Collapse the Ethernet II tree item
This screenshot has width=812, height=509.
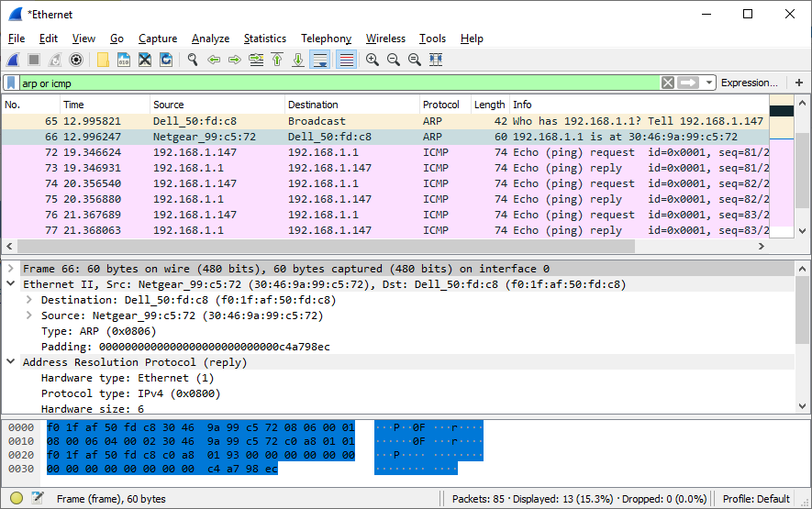click(x=10, y=283)
